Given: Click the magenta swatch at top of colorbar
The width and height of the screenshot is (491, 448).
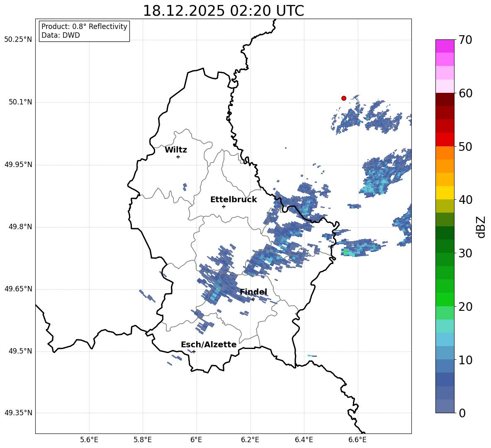Looking at the screenshot, I should pyautogui.click(x=445, y=46).
